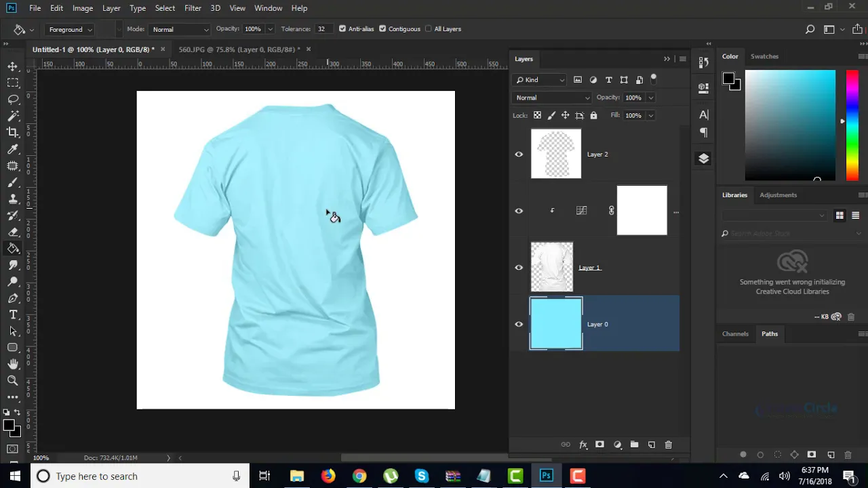This screenshot has width=868, height=488.
Task: Hide the Curves adjustment layer eye icon
Action: pos(519,211)
